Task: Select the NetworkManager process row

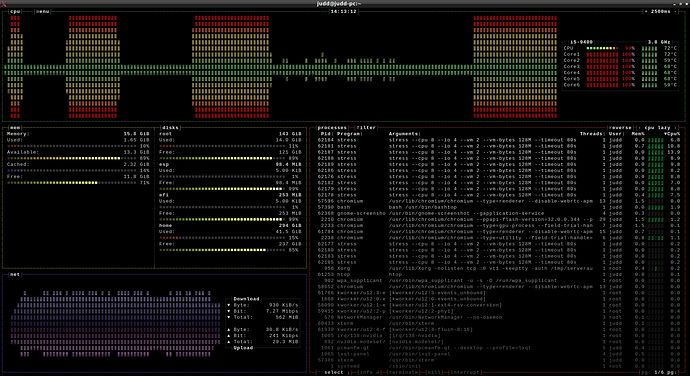Action: 499,317
